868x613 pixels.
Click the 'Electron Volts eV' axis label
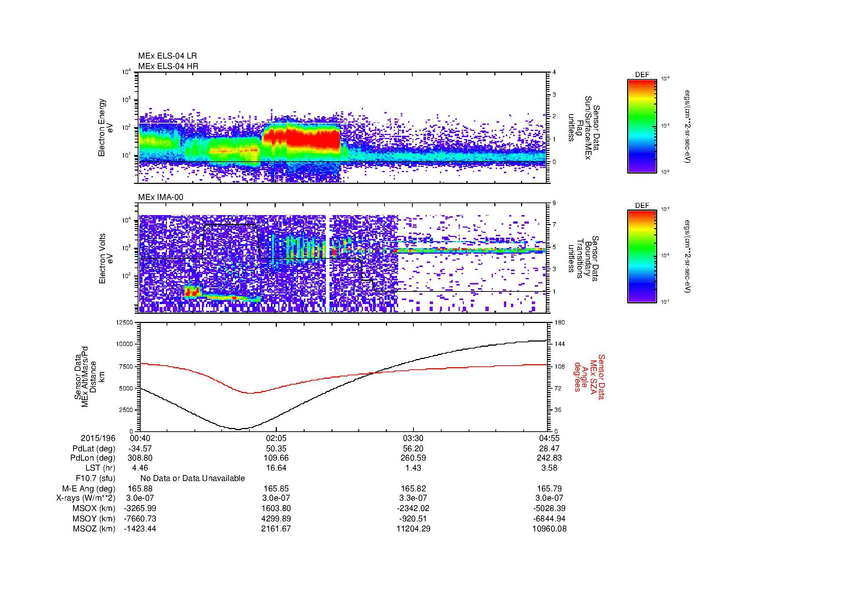pyautogui.click(x=105, y=258)
